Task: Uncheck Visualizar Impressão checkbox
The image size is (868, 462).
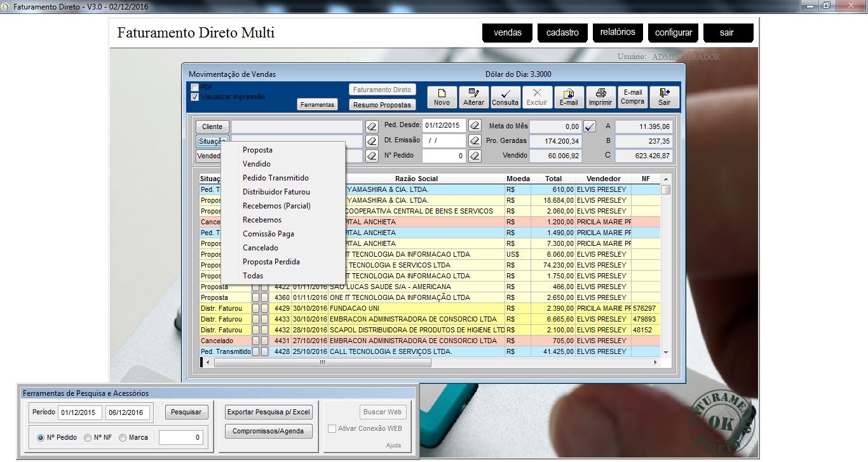Action: [195, 97]
